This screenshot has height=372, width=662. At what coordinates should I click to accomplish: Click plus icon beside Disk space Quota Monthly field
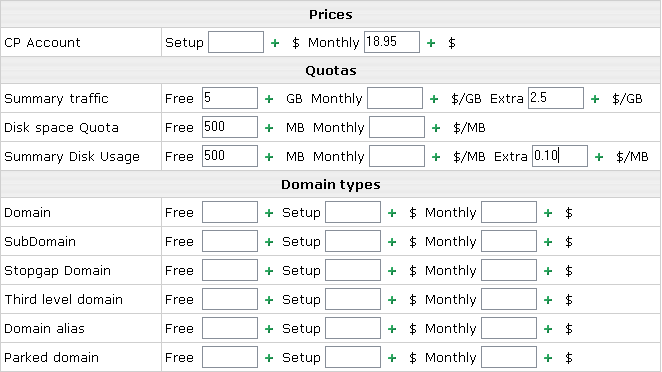pos(436,128)
